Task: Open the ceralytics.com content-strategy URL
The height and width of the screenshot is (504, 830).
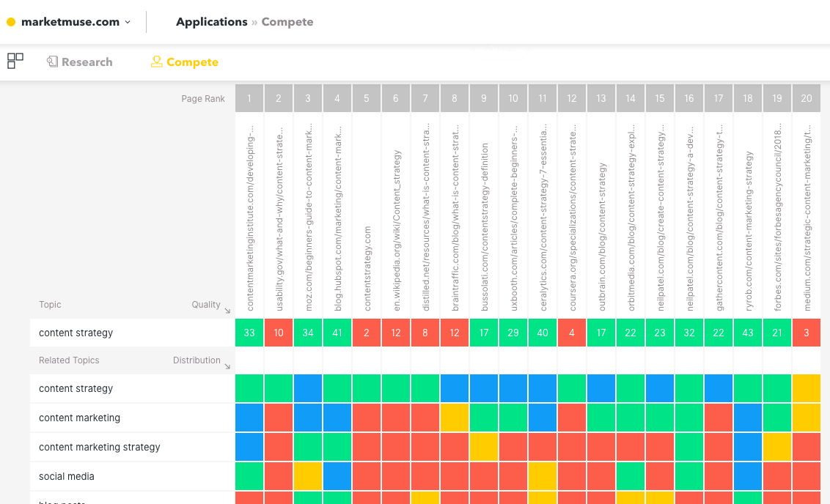Action: (x=543, y=217)
